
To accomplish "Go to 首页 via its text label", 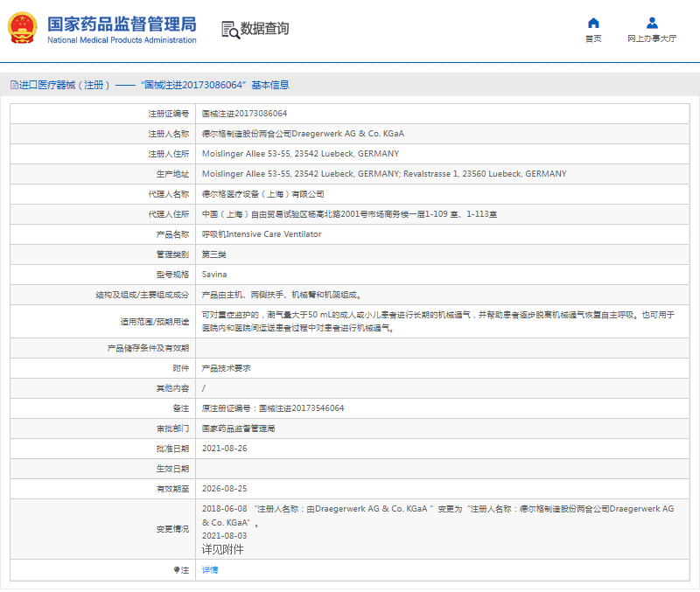I will (593, 38).
